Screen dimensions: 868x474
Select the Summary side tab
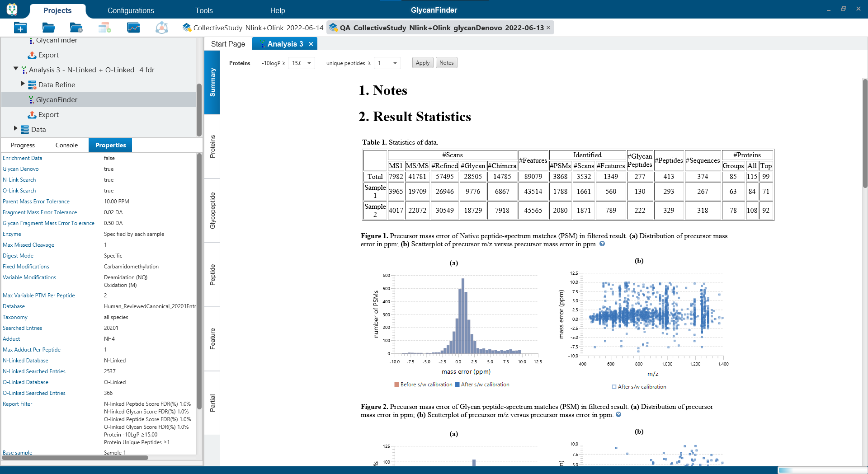tap(212, 82)
